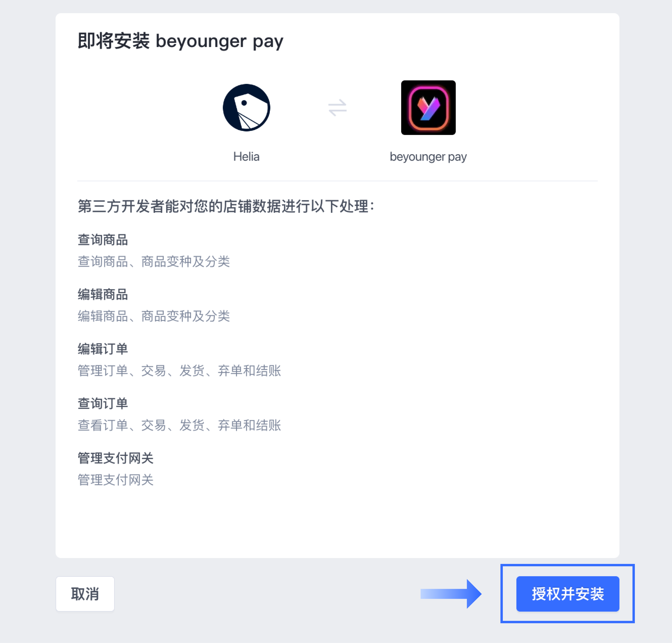This screenshot has height=643, width=672.
Task: Click the 即将安装 beyounger pay title
Action: tap(181, 41)
